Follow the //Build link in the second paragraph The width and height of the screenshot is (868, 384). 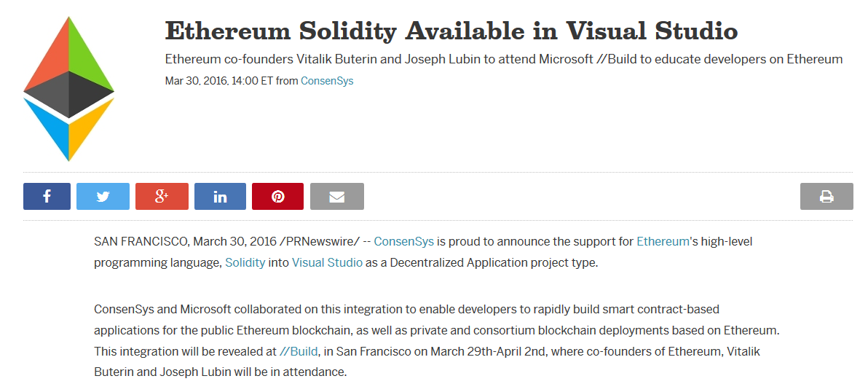[x=299, y=351]
